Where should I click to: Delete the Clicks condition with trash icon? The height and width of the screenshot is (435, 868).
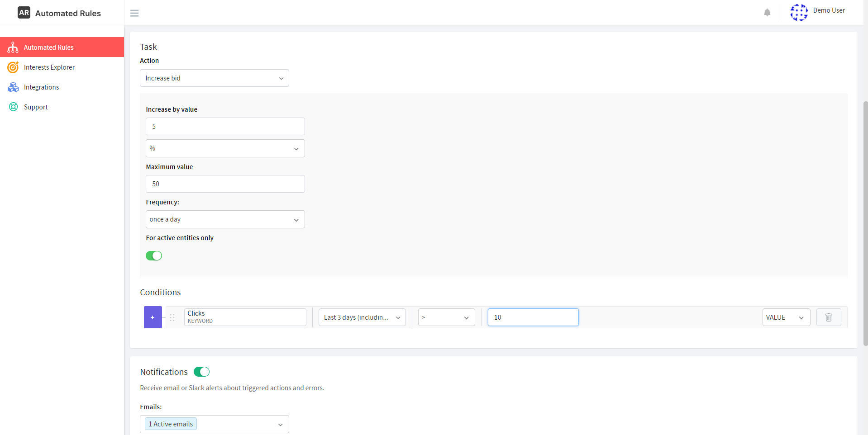coord(829,317)
